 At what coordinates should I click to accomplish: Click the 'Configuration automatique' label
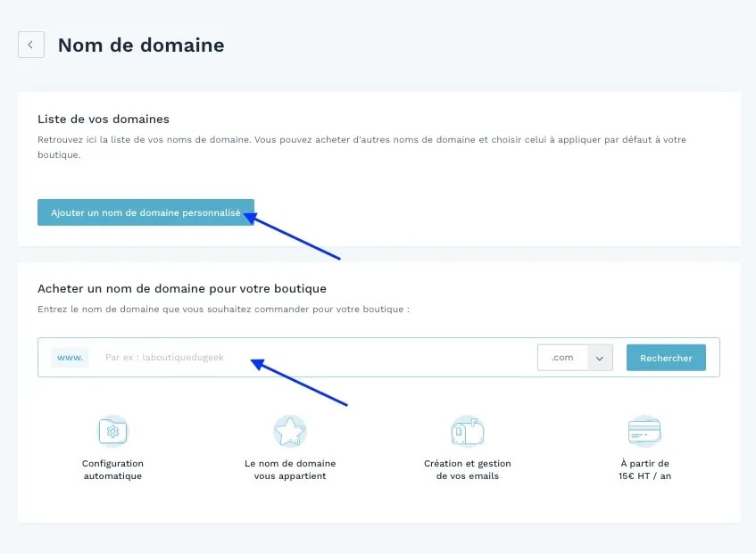pyautogui.click(x=112, y=469)
